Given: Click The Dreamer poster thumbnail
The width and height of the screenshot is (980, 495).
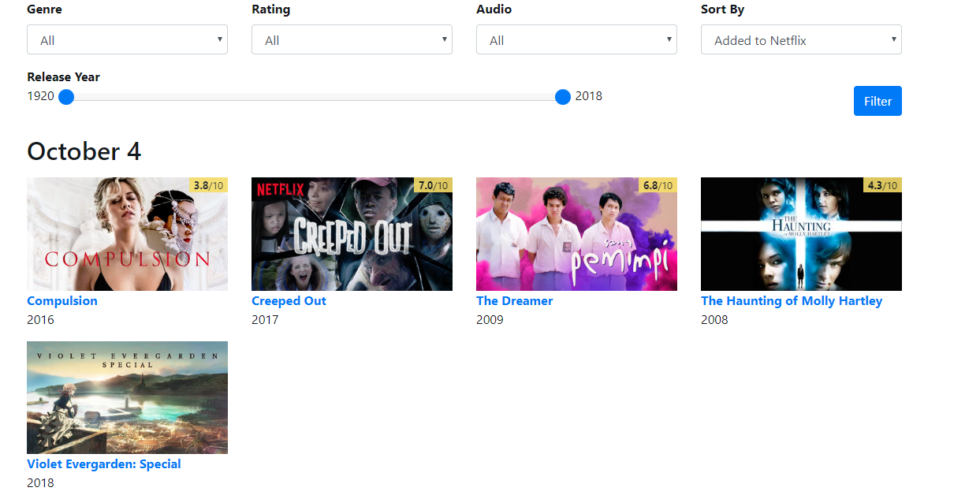Looking at the screenshot, I should click(576, 234).
